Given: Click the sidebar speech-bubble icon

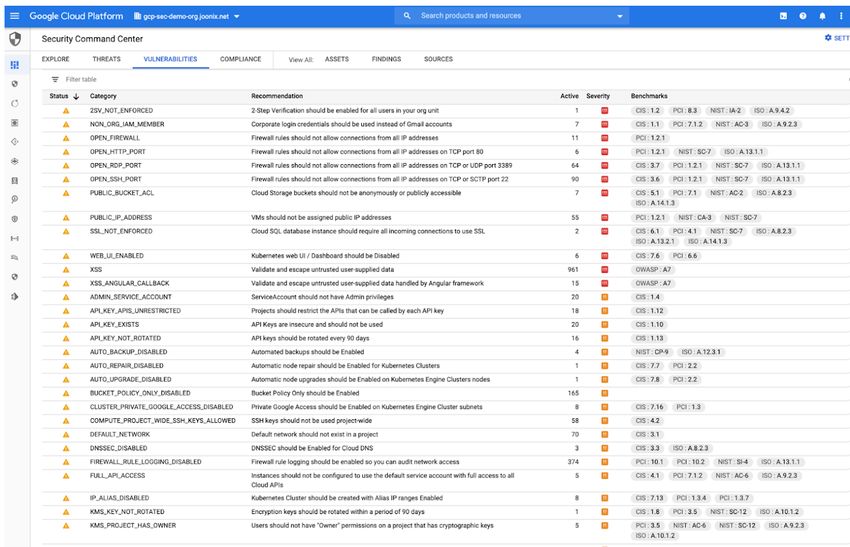Looking at the screenshot, I should tap(15, 258).
